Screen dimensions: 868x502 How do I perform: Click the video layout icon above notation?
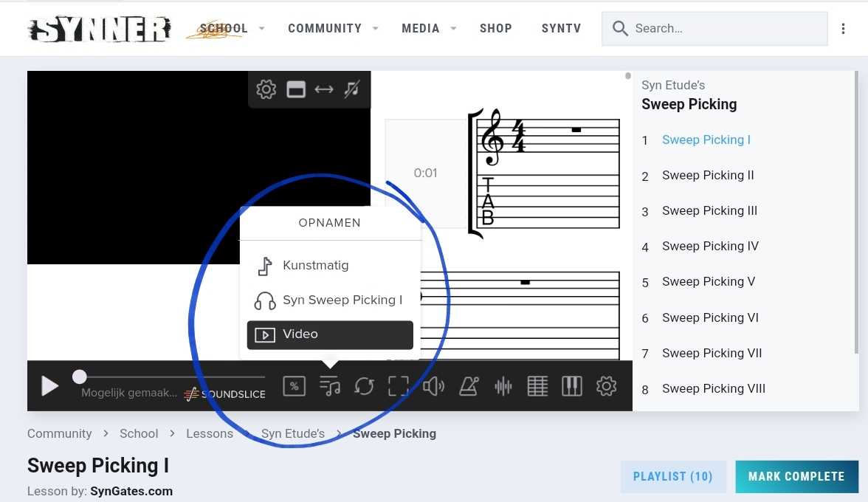[x=295, y=90]
